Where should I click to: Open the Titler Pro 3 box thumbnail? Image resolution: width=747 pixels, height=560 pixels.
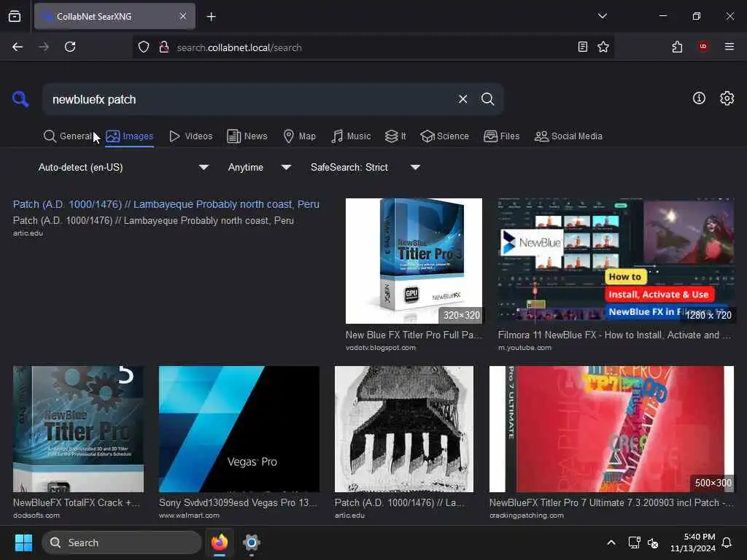click(414, 261)
